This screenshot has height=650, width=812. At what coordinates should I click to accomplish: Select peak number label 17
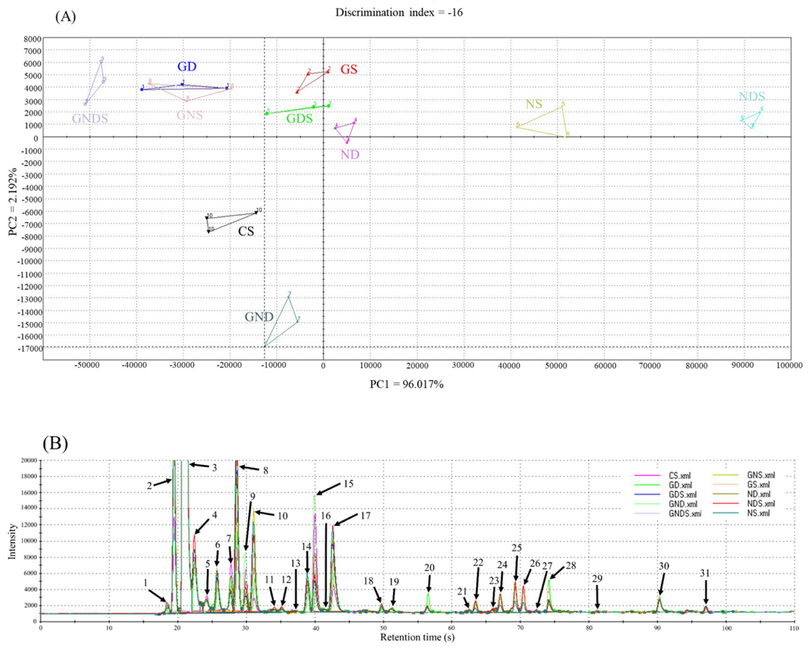pos(365,515)
